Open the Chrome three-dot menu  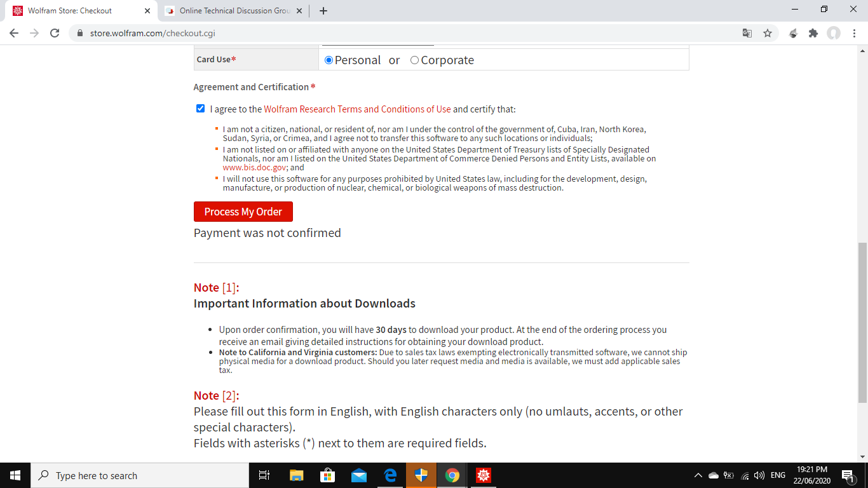(x=853, y=33)
